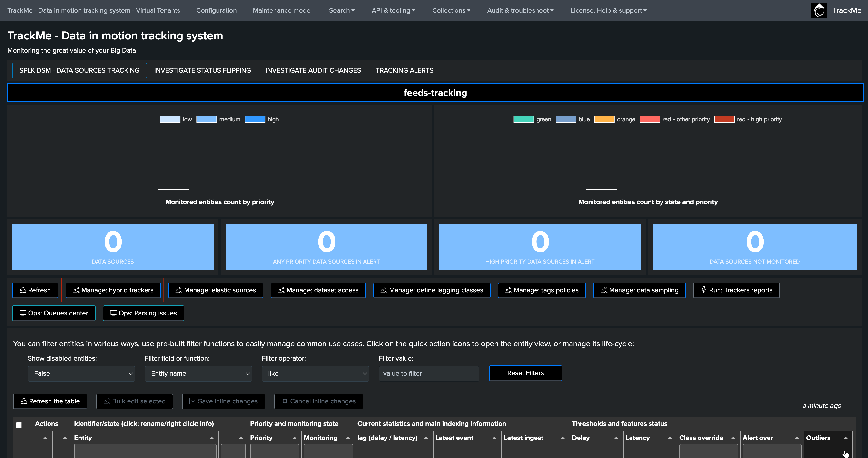Sort by Latest event column arrow
The height and width of the screenshot is (458, 868).
pos(494,438)
